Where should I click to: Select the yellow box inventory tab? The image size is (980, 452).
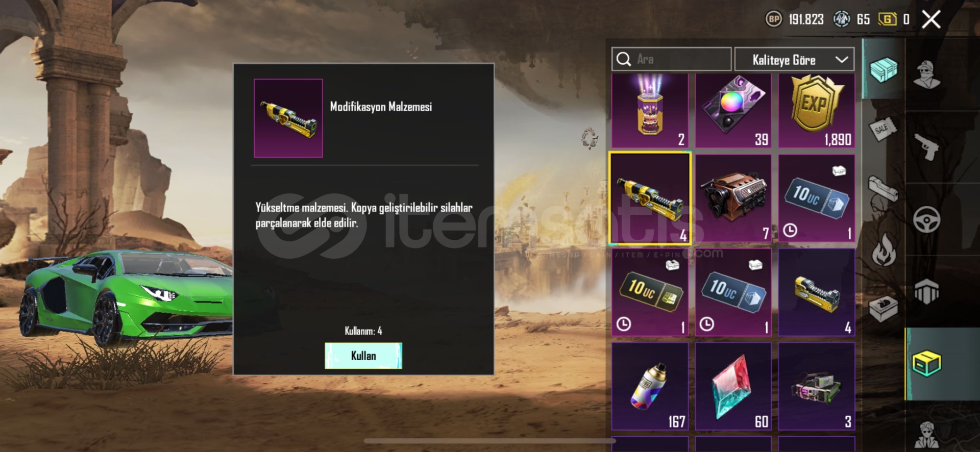[x=927, y=364]
